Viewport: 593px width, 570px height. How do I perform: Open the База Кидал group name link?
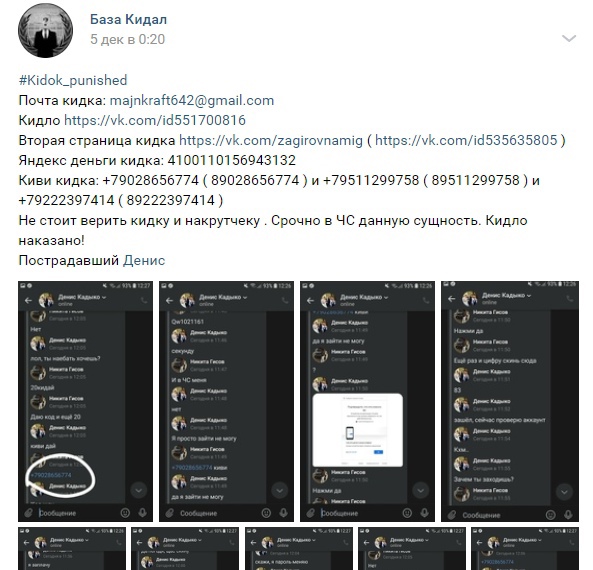coord(128,19)
